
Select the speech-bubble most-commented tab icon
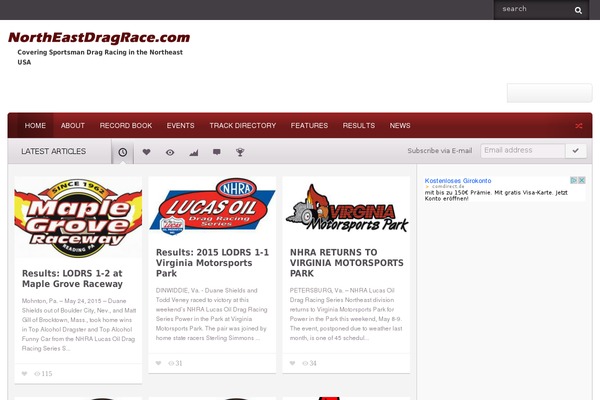point(217,152)
